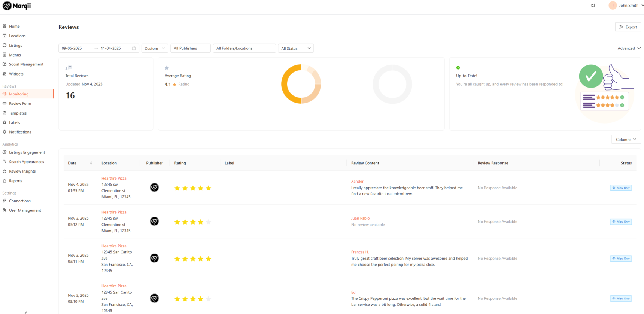Open the Columns dropdown
Image resolution: width=644 pixels, height=314 pixels.
coord(626,140)
